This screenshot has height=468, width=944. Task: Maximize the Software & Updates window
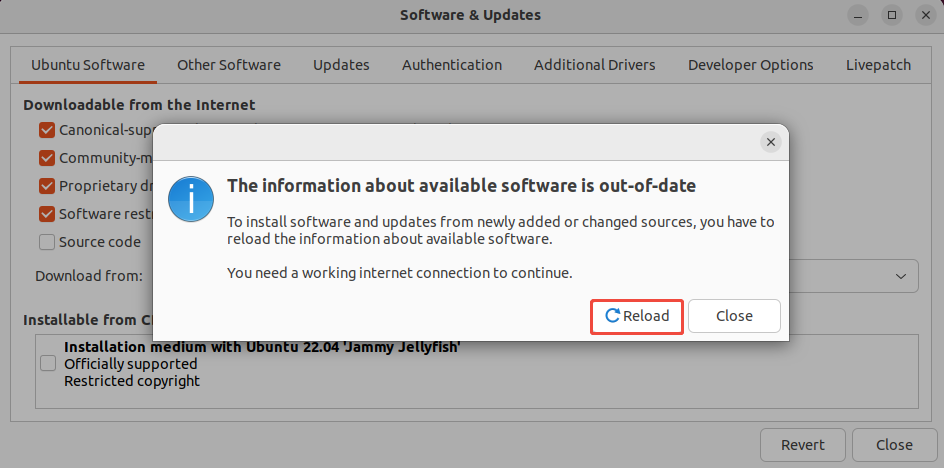(892, 15)
